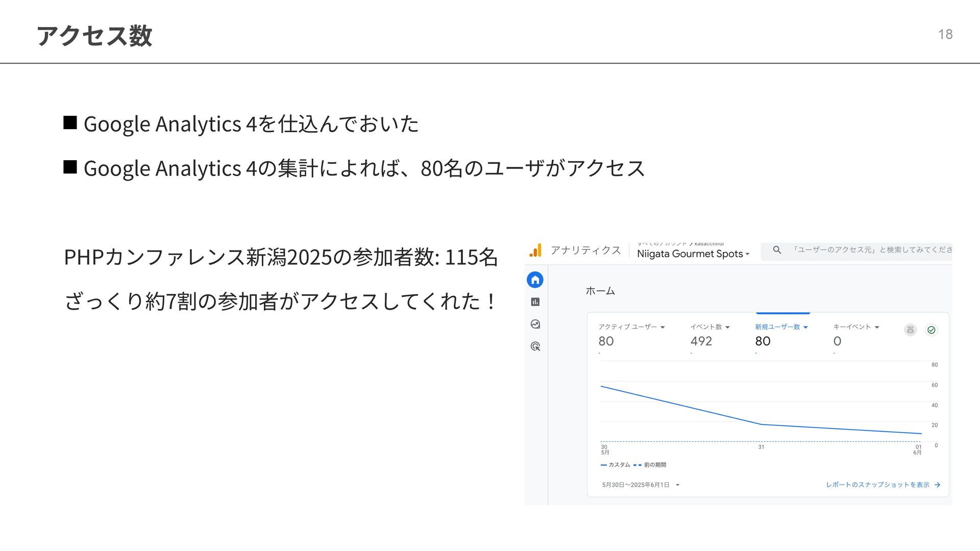Open the Advertising sidebar icon
980x551 pixels.
(535, 346)
